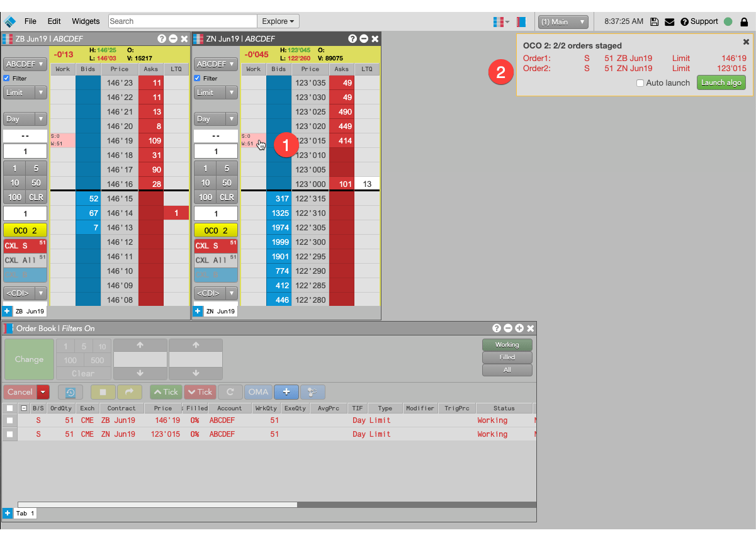This screenshot has height=540, width=756.
Task: Click the order history clock icon in Order Book
Action: [71, 391]
